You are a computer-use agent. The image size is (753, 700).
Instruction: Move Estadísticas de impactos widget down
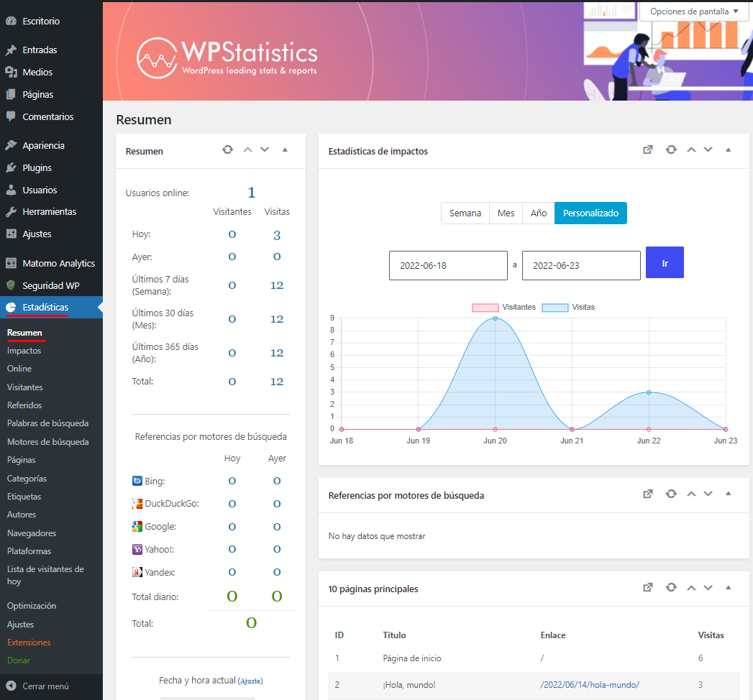708,149
